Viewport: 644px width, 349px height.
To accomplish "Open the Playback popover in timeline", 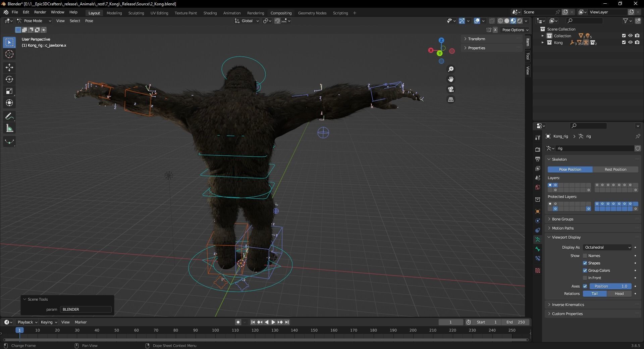I will coord(27,322).
